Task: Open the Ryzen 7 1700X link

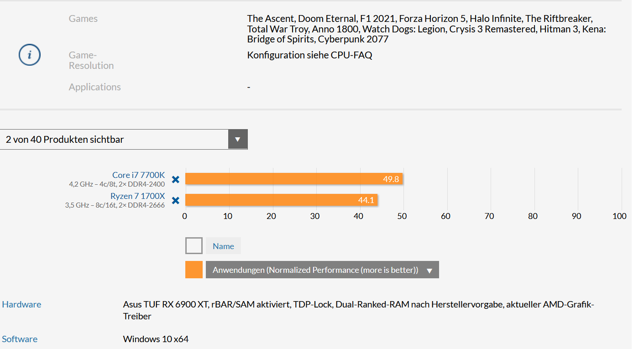Action: 138,196
